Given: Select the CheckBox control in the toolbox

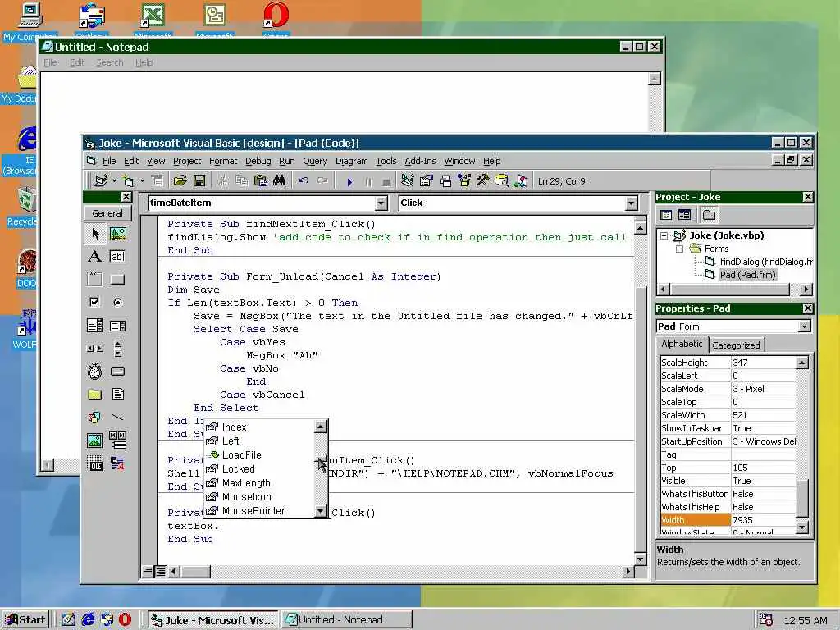Looking at the screenshot, I should coord(95,302).
